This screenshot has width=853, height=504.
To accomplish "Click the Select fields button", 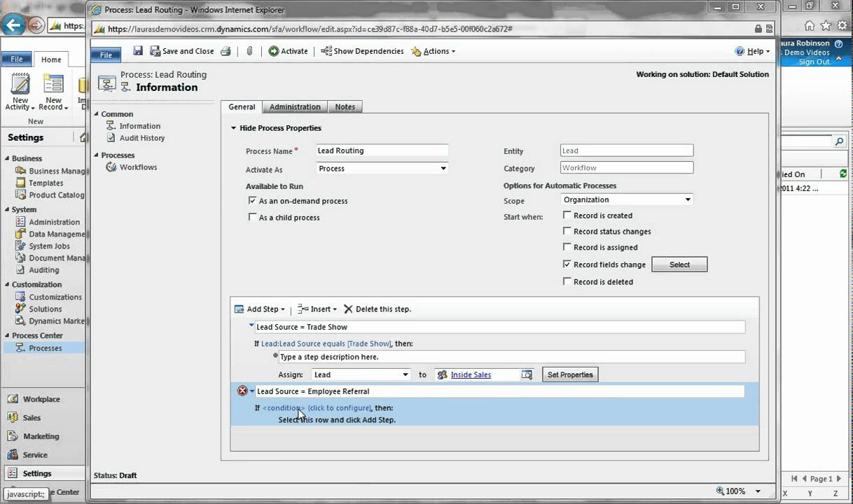I will coord(679,265).
